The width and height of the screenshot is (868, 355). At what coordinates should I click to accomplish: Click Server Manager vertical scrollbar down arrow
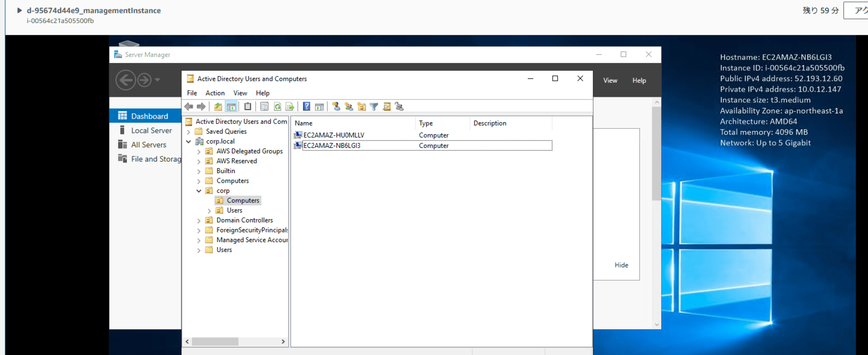click(x=657, y=325)
